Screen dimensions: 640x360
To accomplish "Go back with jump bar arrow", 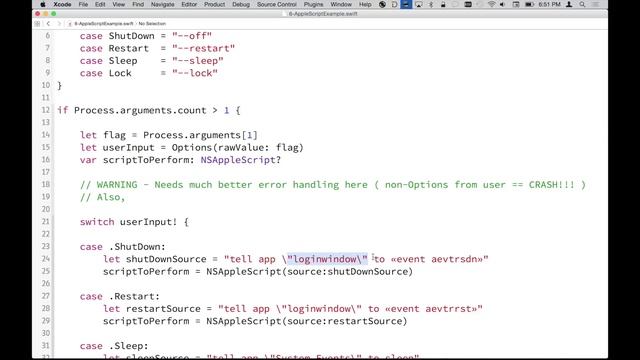I will pos(48,24).
